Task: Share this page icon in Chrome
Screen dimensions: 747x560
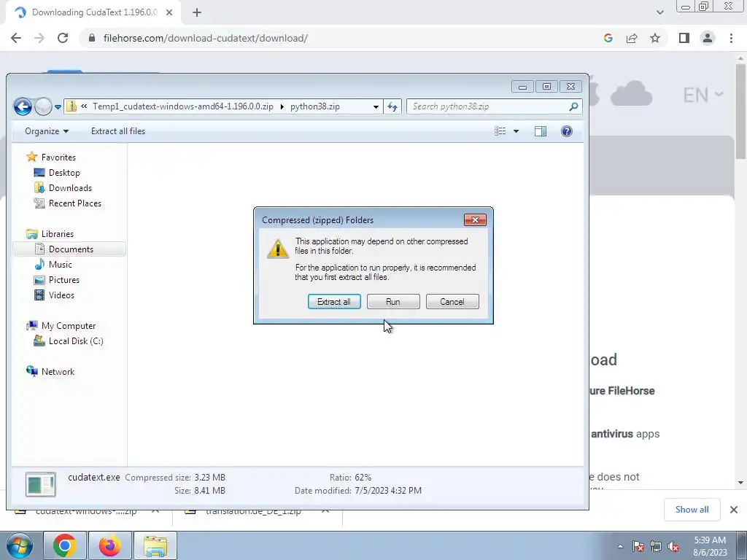Action: tap(632, 38)
